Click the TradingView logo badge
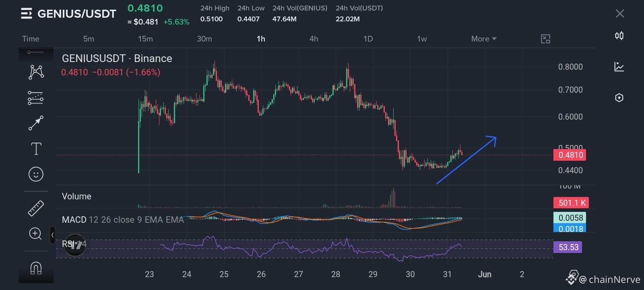Viewport: 644px width, 290px height. point(75,245)
